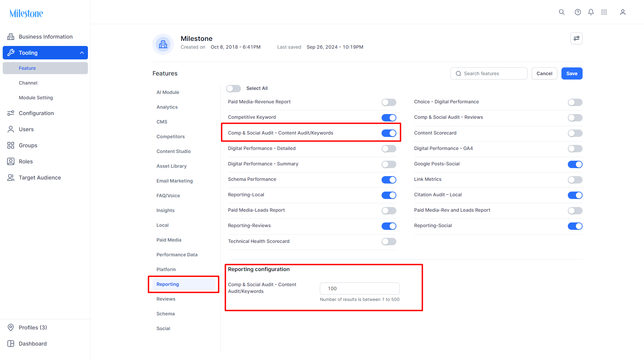Click the filter settings icon near header
This screenshot has width=644, height=362.
tap(577, 38)
